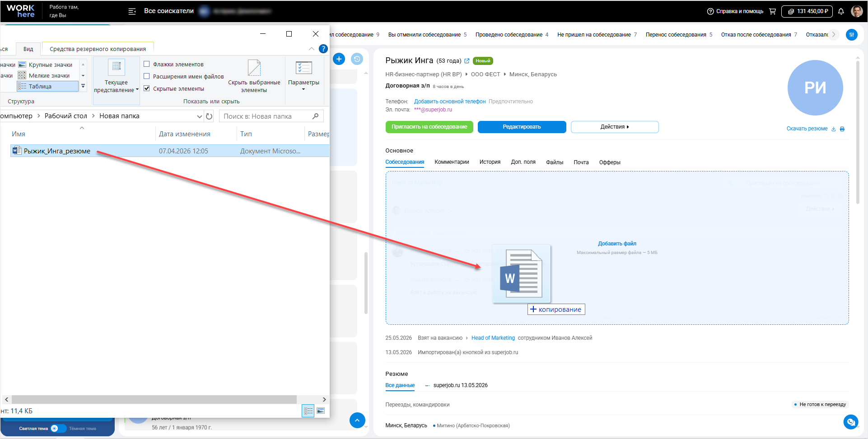
Task: Click Скачать резюме link
Action: 807,129
